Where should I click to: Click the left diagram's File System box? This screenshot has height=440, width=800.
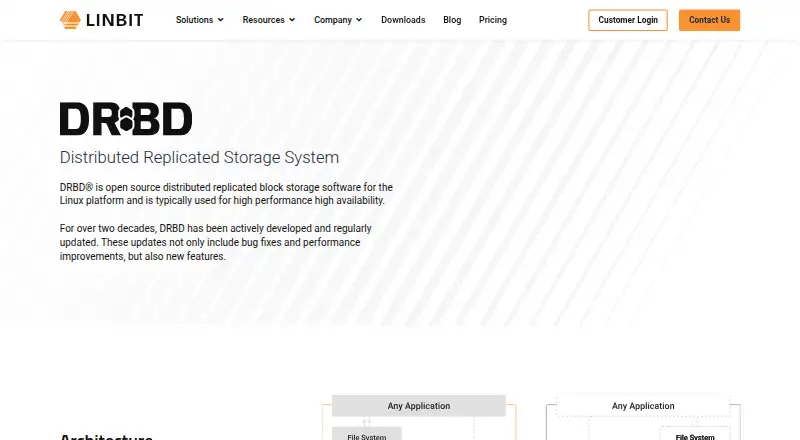point(367,435)
